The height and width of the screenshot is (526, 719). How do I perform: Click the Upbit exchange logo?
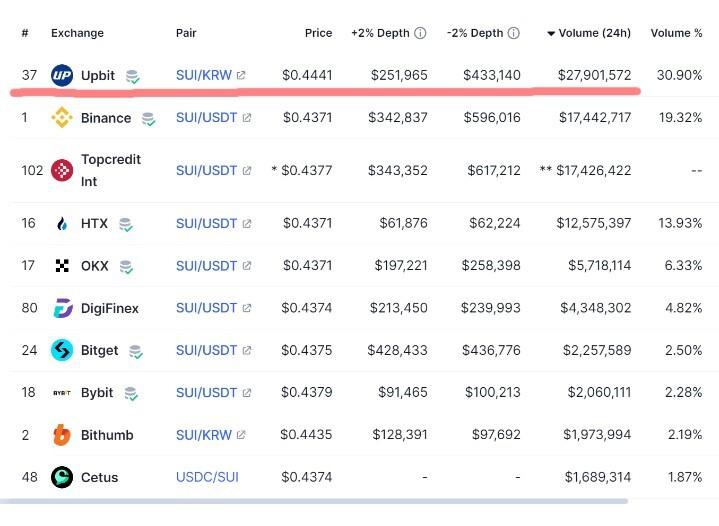pyautogui.click(x=62, y=75)
